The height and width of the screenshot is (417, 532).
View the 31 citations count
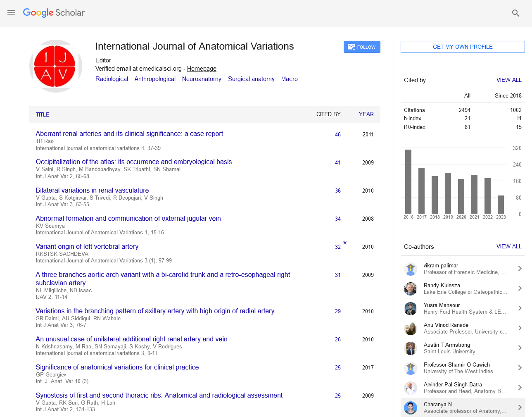coord(338,275)
